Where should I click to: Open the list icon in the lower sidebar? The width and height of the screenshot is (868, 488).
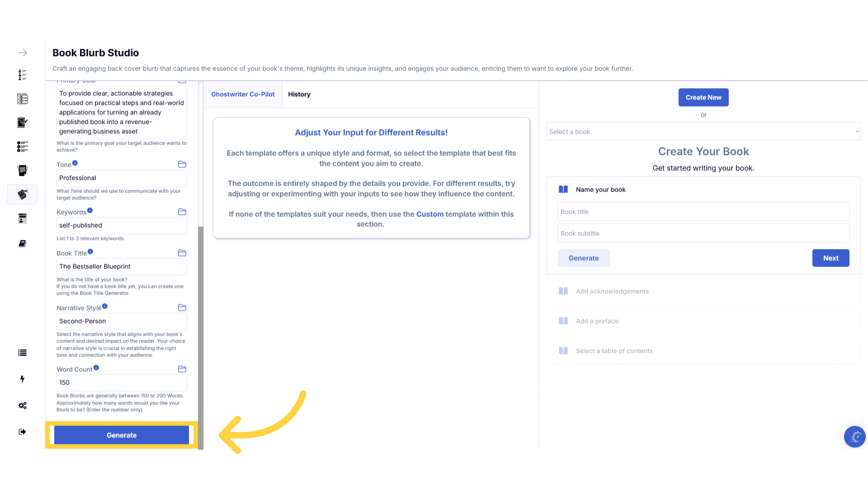click(22, 353)
